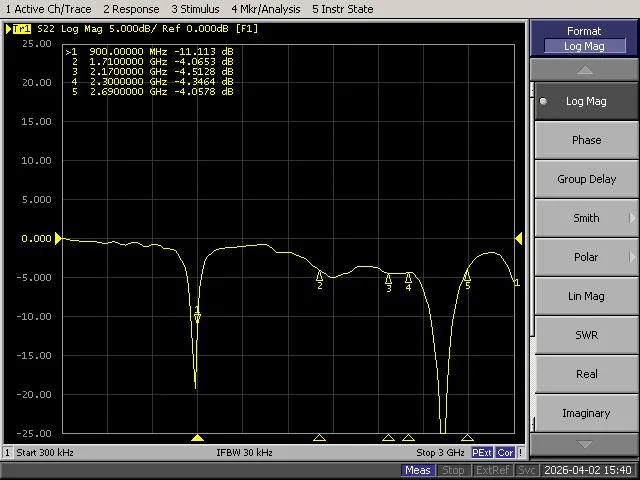This screenshot has width=640, height=480.
Task: Click the marker 4 readout 2.3000000 GHz
Action: [128, 82]
